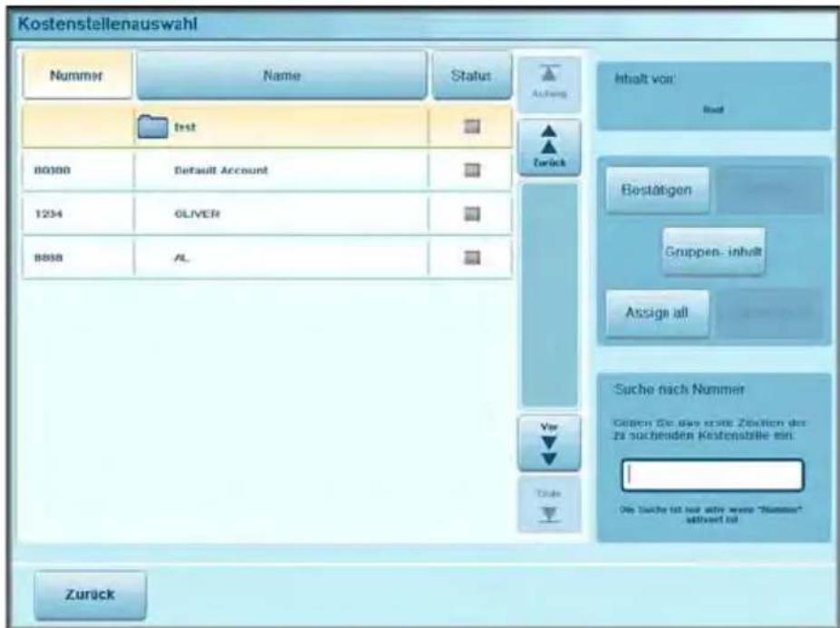Toggle status box of the OLIVER row
Image resolution: width=840 pixels, height=628 pixels.
click(472, 214)
